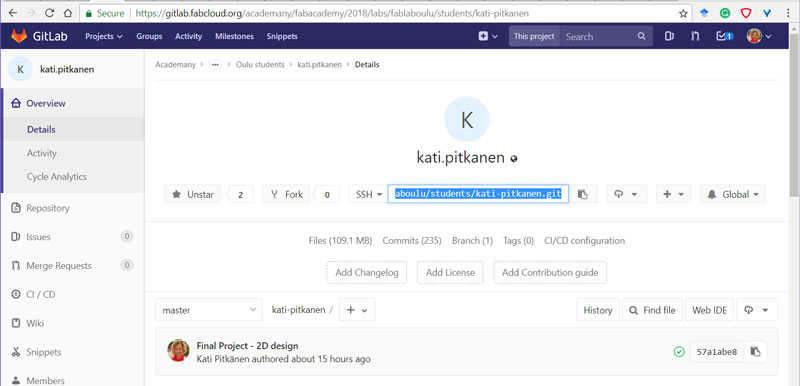Screen dimensions: 800x386
Task: Click the Kati Pitkänen commit author avatar
Action: (178, 350)
